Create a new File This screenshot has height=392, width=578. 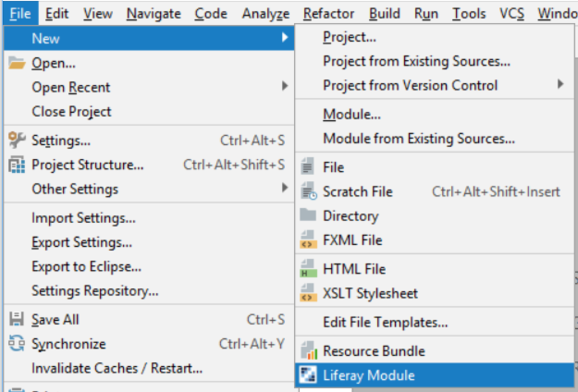point(435,167)
